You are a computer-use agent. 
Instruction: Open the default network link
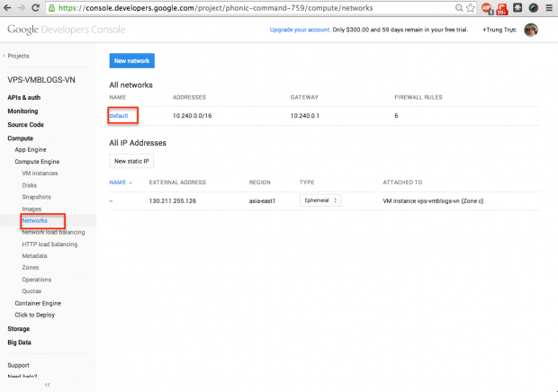coord(119,116)
